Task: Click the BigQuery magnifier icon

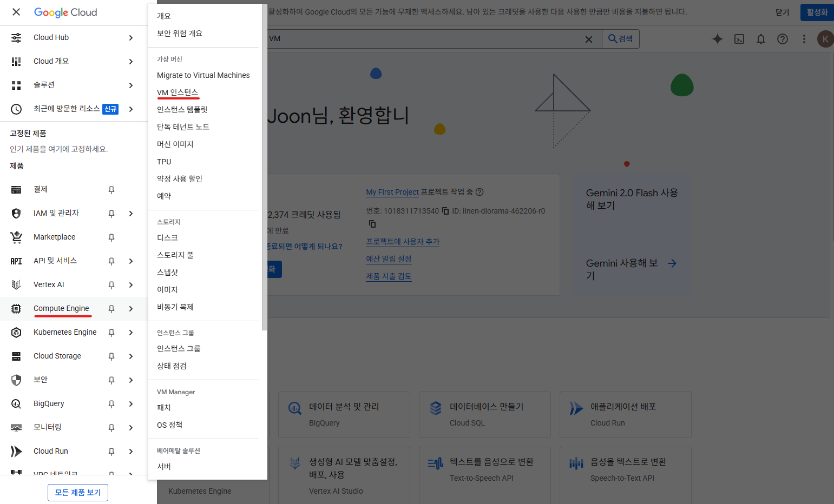Action: pos(16,404)
